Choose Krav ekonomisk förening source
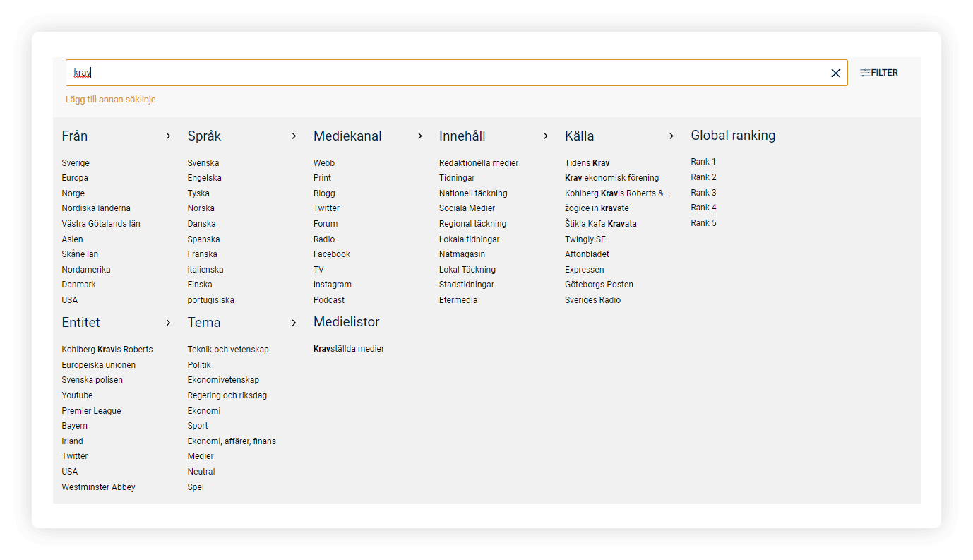 tap(612, 178)
